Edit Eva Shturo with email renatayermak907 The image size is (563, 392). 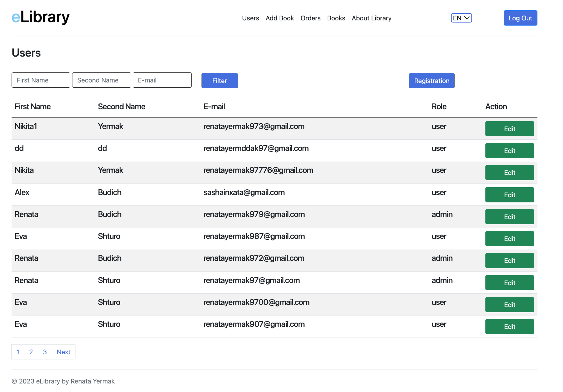509,326
